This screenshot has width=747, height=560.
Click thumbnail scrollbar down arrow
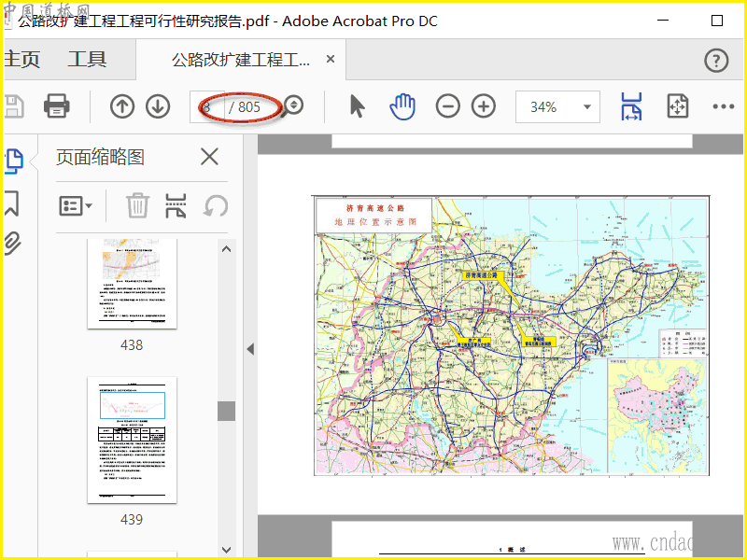[226, 550]
